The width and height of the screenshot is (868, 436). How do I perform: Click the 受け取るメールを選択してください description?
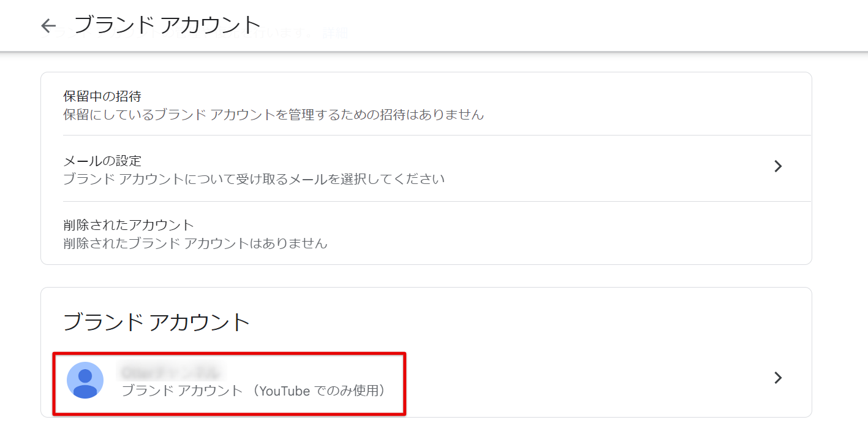pos(254,179)
